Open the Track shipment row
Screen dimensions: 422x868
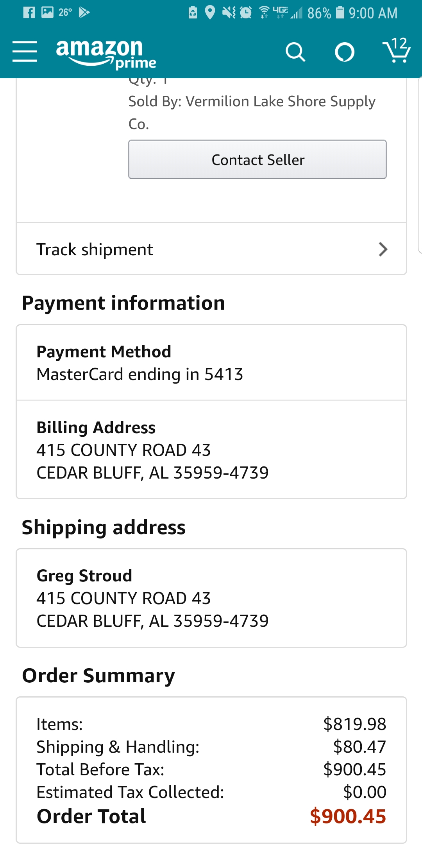211,249
